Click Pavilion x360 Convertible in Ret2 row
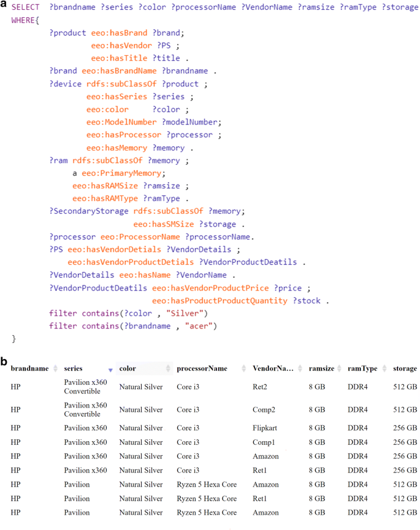This screenshot has height=530, width=420. click(86, 387)
